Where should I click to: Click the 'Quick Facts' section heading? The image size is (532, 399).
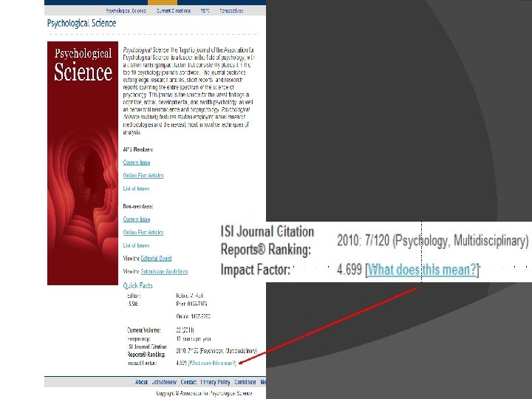(x=137, y=285)
